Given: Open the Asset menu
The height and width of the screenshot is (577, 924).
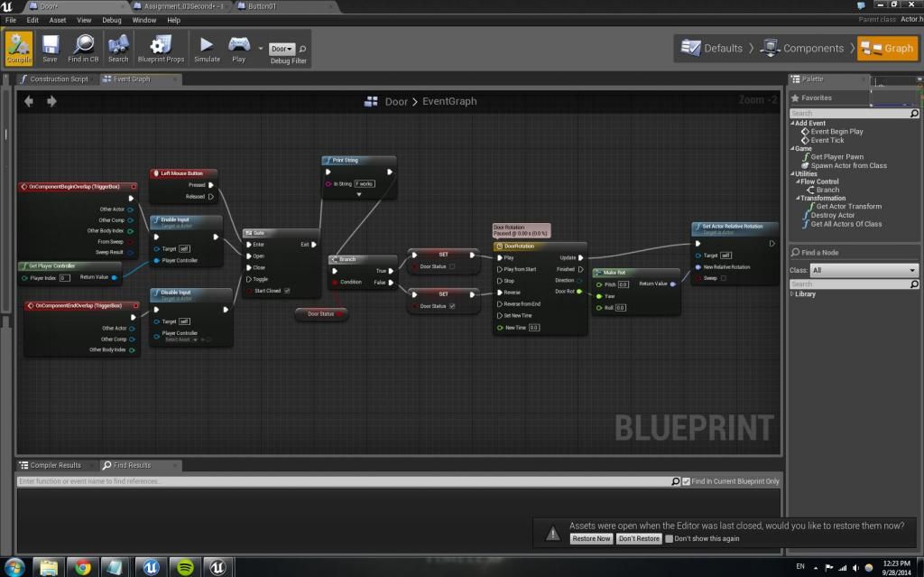Looking at the screenshot, I should click(x=58, y=20).
